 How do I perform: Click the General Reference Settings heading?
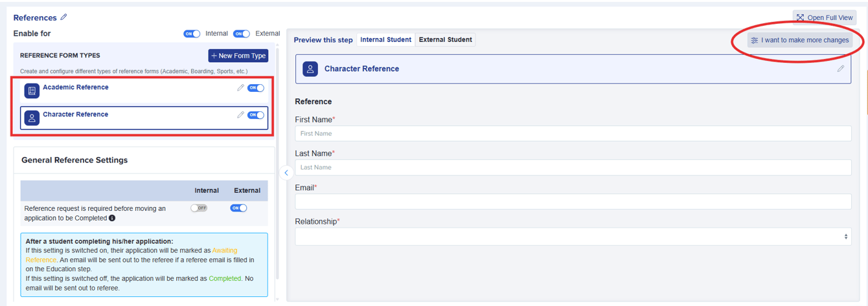coord(74,160)
